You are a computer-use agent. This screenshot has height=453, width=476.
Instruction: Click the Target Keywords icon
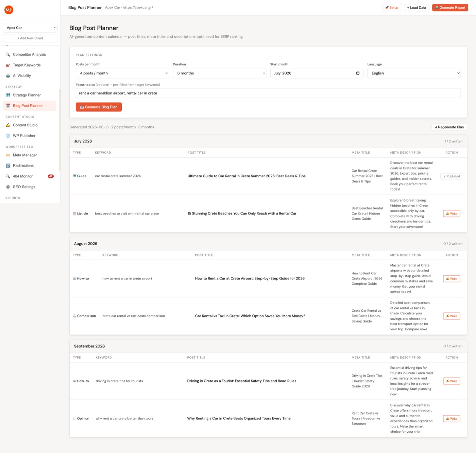[x=8, y=65]
